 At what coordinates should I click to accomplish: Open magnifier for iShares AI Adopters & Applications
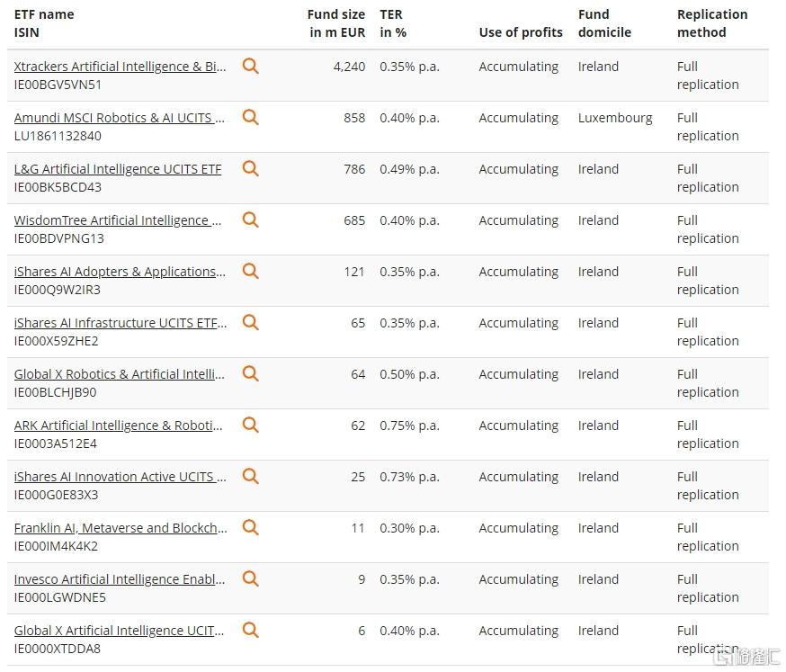251,271
